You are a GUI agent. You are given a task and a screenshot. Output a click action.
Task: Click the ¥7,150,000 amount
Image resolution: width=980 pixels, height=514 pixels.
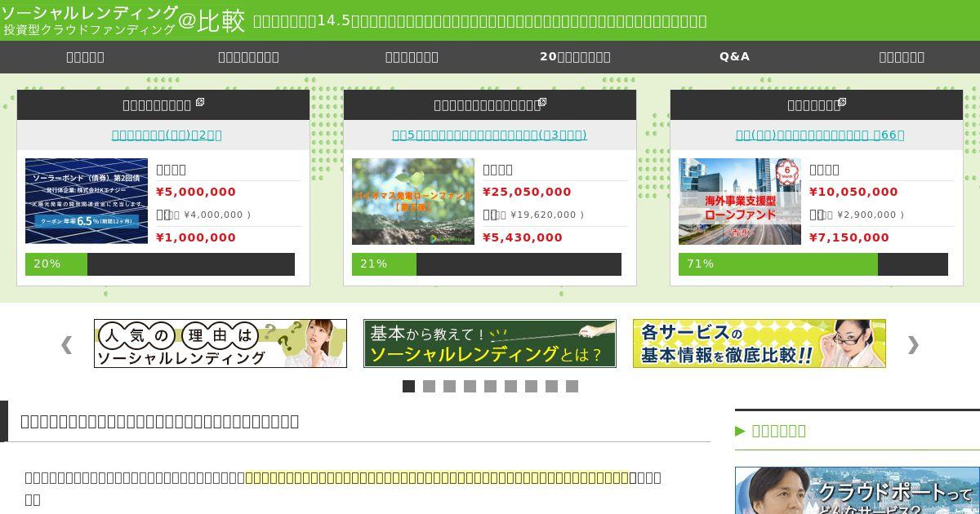click(x=849, y=237)
